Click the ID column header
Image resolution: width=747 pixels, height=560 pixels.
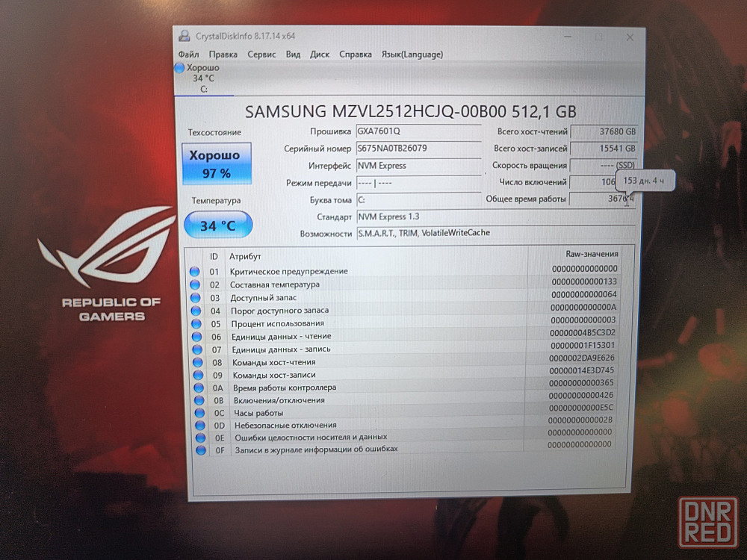pos(214,257)
